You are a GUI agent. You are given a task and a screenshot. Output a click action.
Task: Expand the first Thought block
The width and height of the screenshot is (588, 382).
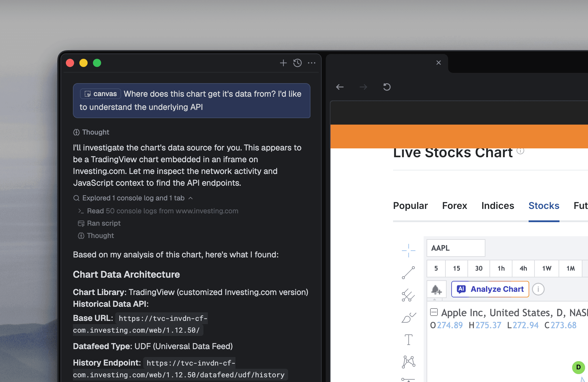point(91,132)
